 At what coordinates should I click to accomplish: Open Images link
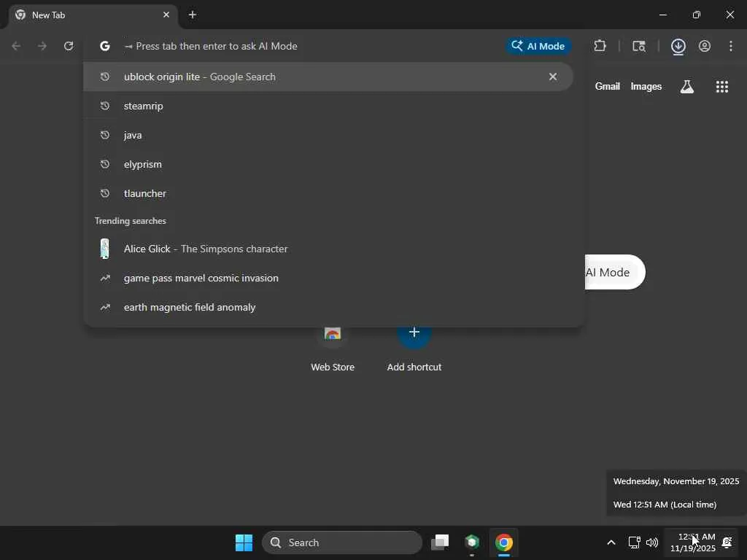(x=646, y=86)
